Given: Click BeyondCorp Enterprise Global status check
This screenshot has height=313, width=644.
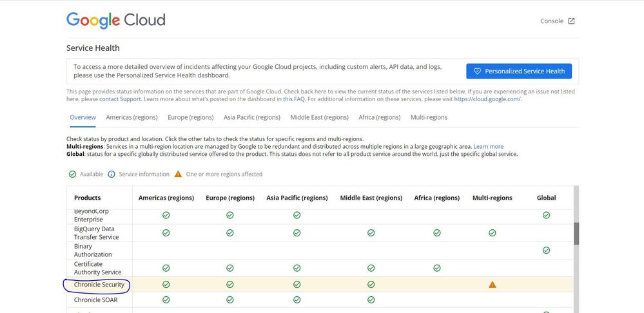Looking at the screenshot, I should coord(546,215).
